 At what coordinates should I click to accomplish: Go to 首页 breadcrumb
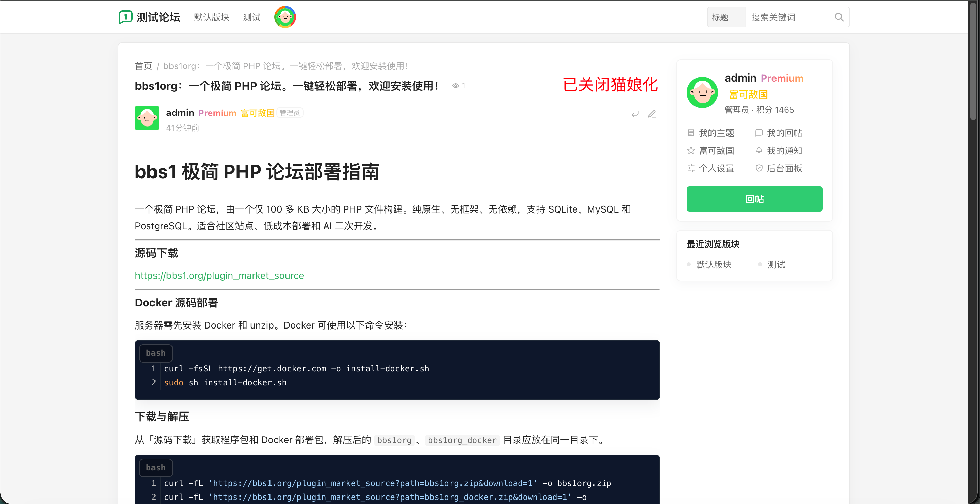143,66
